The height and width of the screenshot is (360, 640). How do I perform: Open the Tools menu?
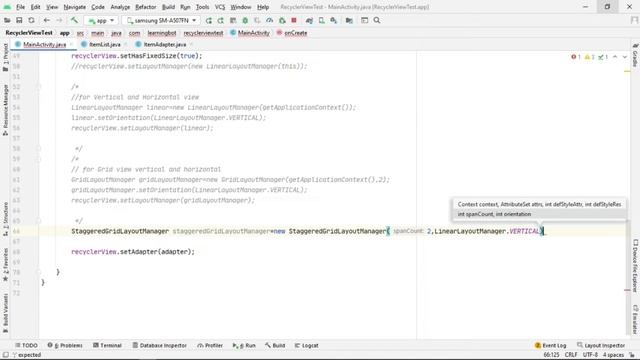202,7
